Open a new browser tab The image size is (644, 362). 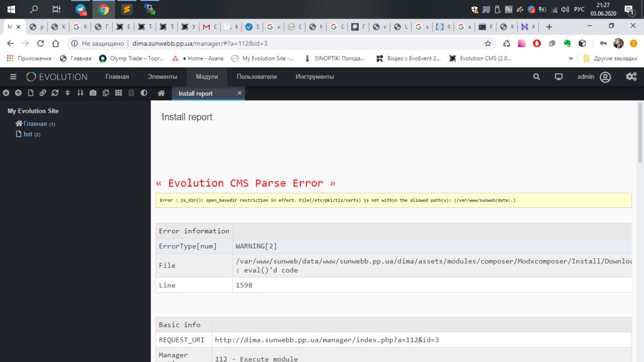tap(549, 27)
